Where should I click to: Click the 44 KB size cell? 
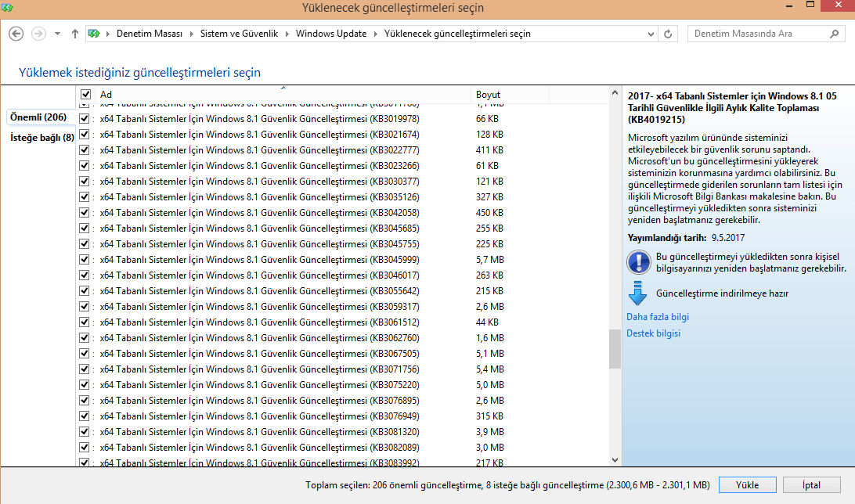click(x=487, y=322)
